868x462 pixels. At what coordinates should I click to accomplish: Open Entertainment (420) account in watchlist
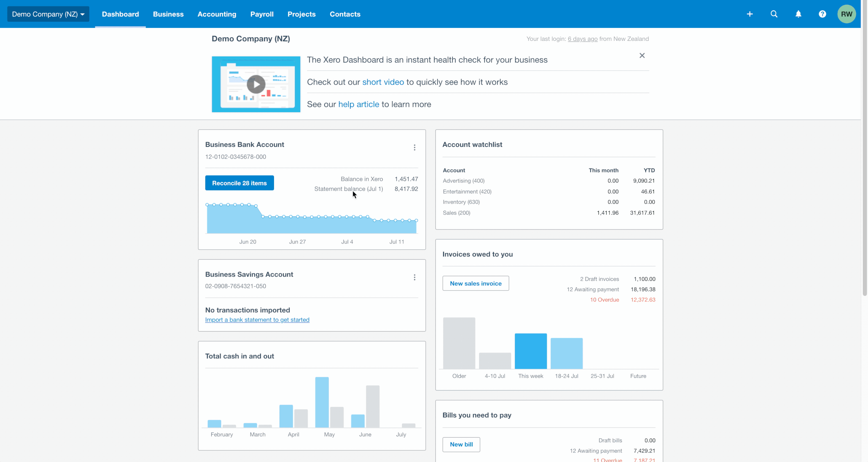tap(467, 192)
